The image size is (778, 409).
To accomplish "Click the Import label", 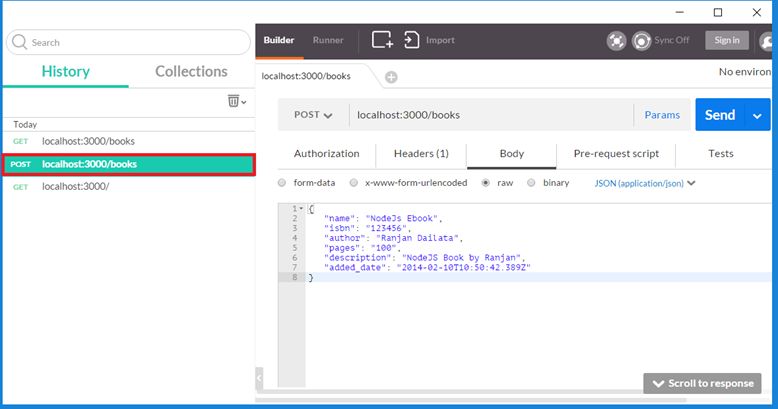I will click(440, 40).
